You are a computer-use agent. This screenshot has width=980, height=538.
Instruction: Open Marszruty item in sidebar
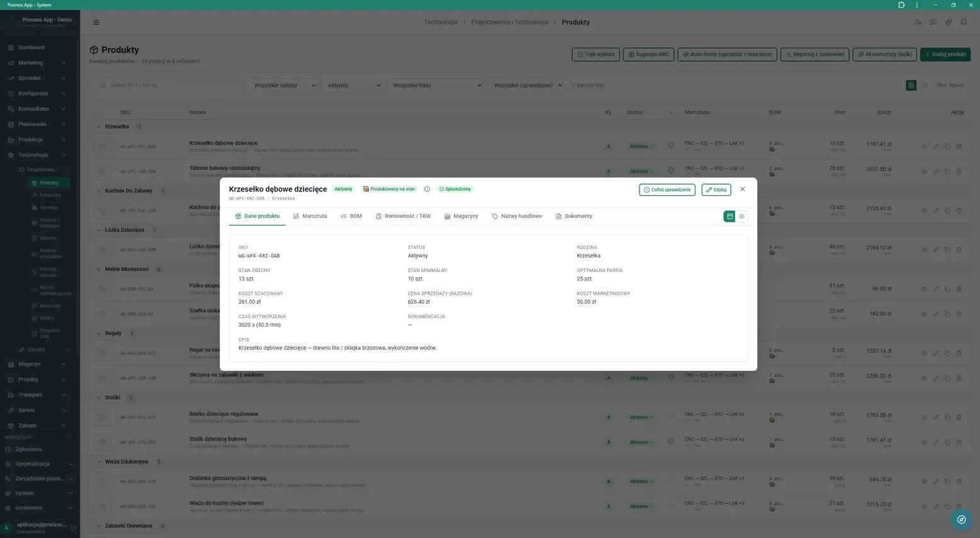(50, 306)
